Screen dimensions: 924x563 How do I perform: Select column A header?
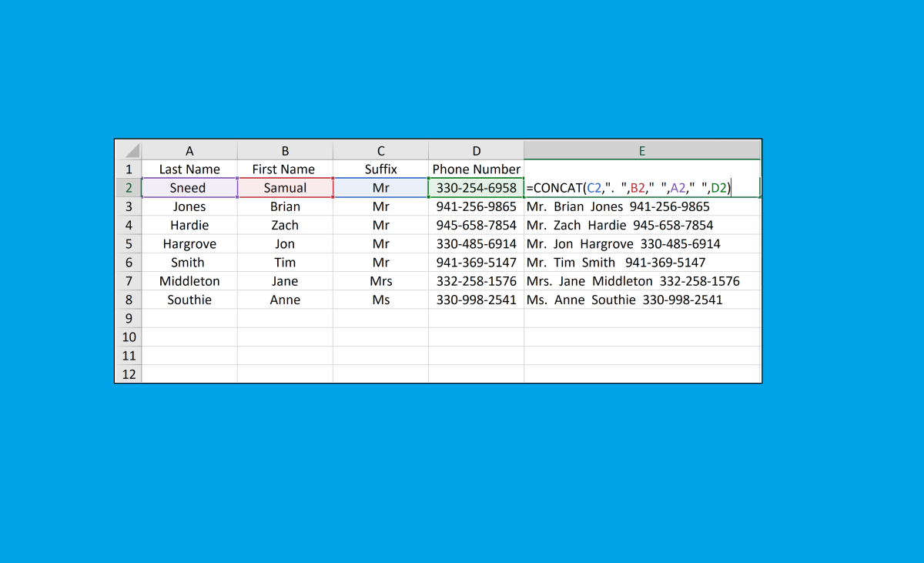coord(189,150)
